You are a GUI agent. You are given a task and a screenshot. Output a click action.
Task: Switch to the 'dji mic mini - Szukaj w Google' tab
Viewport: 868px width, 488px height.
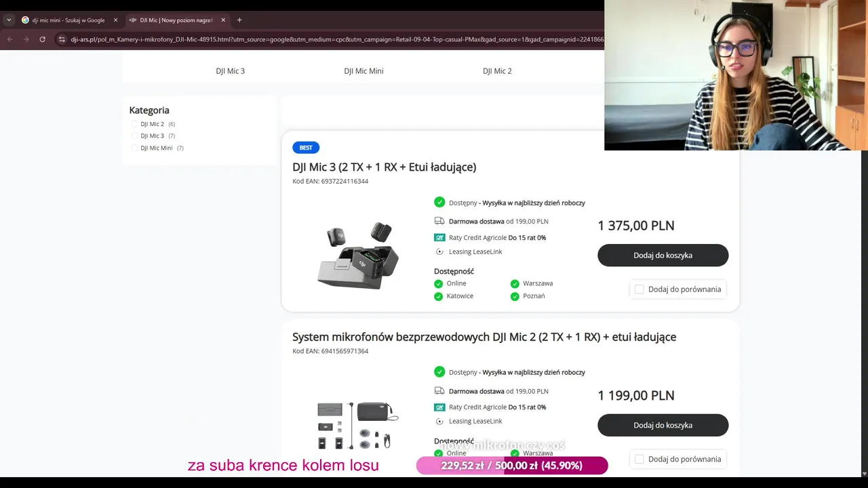coord(68,20)
